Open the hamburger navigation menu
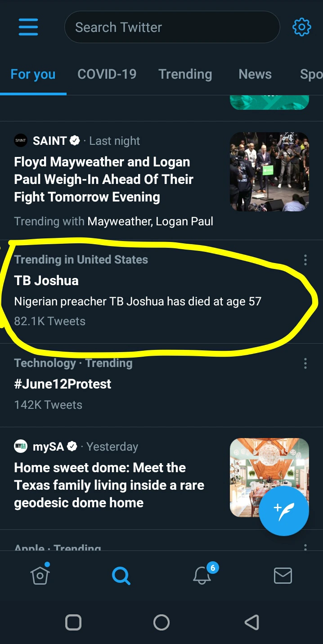Screen dimensions: 323x644 point(28,27)
